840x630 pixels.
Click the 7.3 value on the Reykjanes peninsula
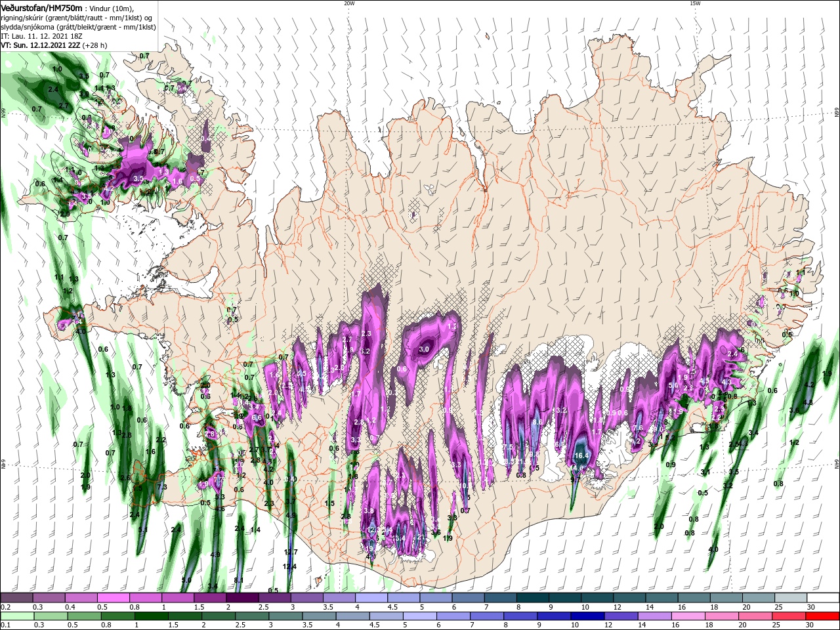point(163,487)
